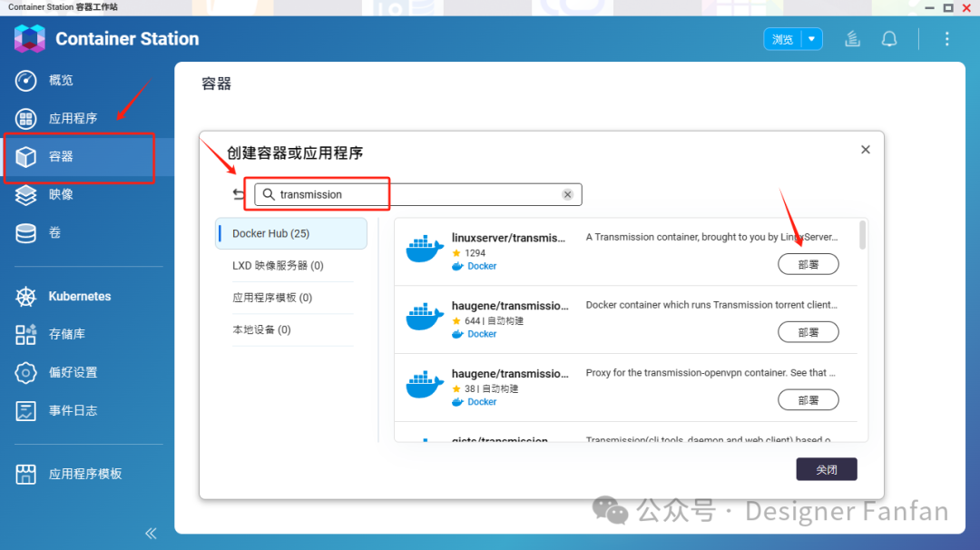Select the 应用程序模板 (0) tab in dialog

click(x=272, y=298)
